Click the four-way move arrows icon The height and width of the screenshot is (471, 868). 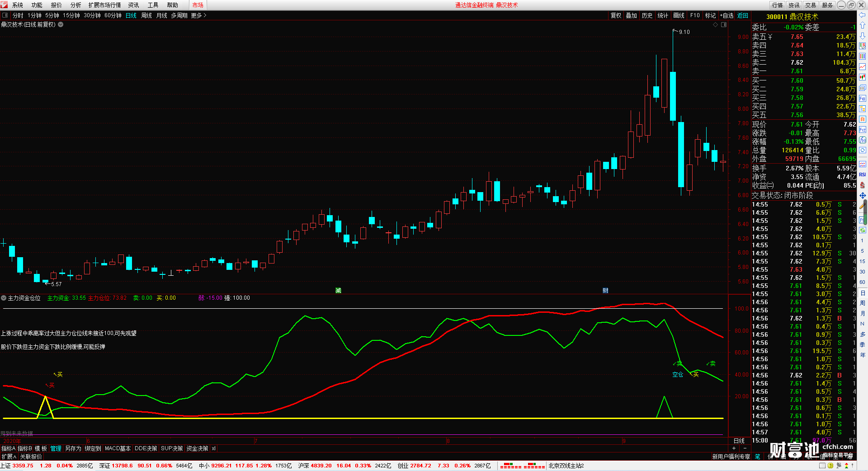point(863,195)
